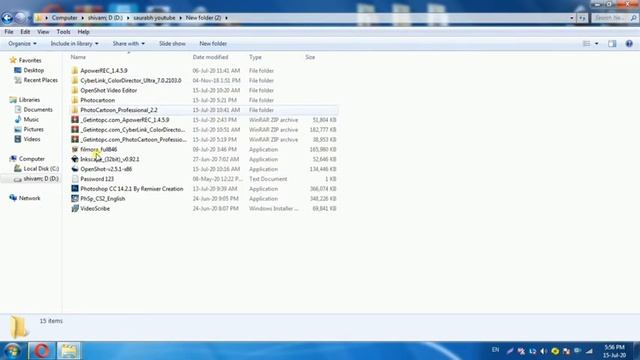
Task: Navigate to shivam; D (D:) breadcrumb
Action: click(x=105, y=18)
